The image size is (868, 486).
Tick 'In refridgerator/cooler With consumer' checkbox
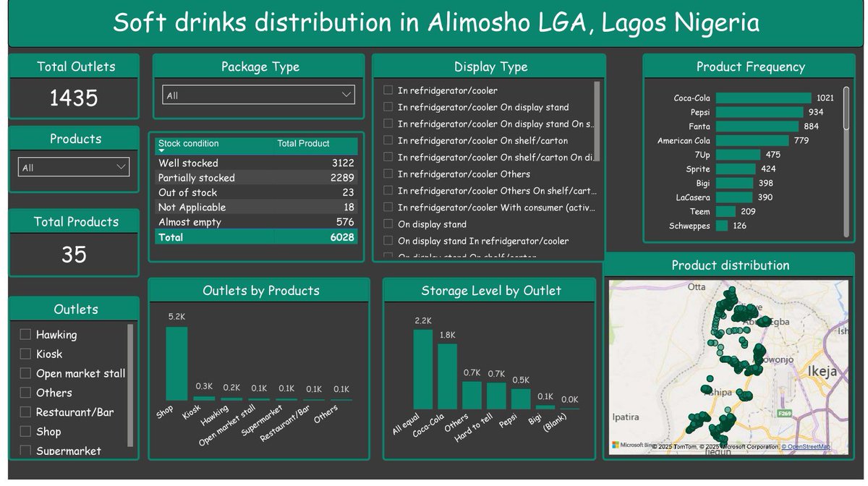[x=388, y=208]
